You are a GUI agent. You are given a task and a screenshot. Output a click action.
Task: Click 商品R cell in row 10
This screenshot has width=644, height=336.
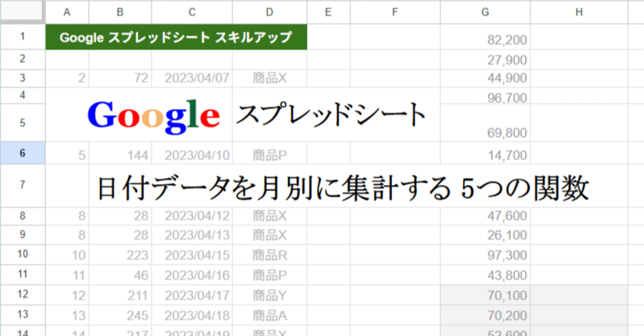click(x=269, y=254)
